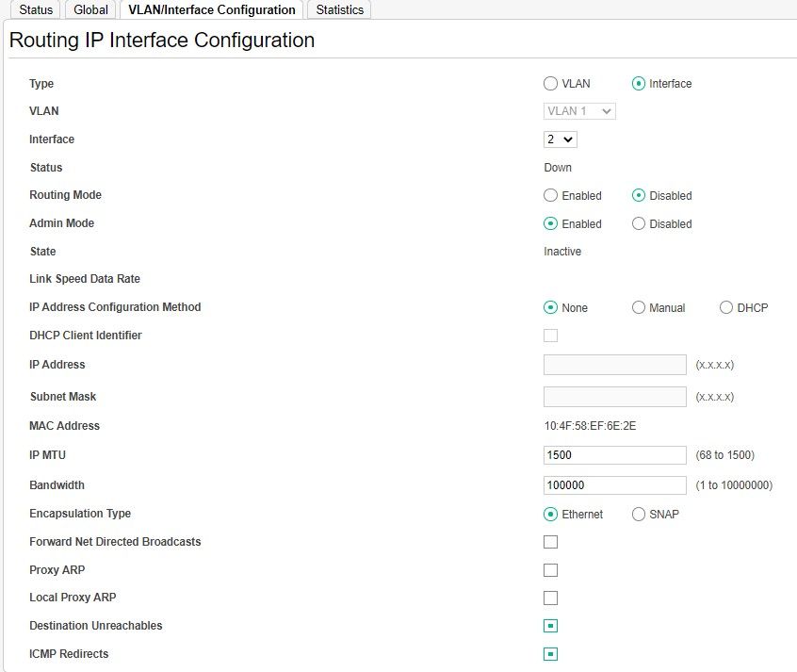
Task: Enable Forward Net Directed Broadcasts checkbox
Action: pos(550,542)
